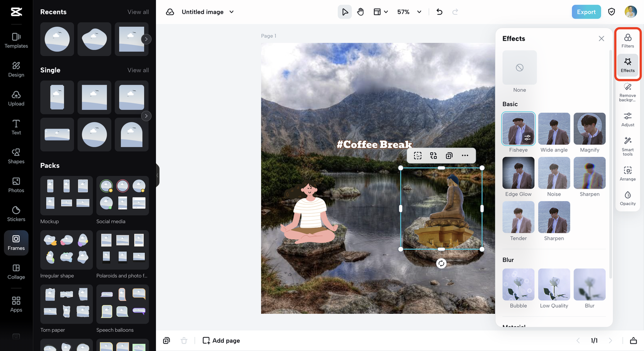This screenshot has height=351, width=644.
Task: Expand Single frames row with right arrow
Action: 146,116
